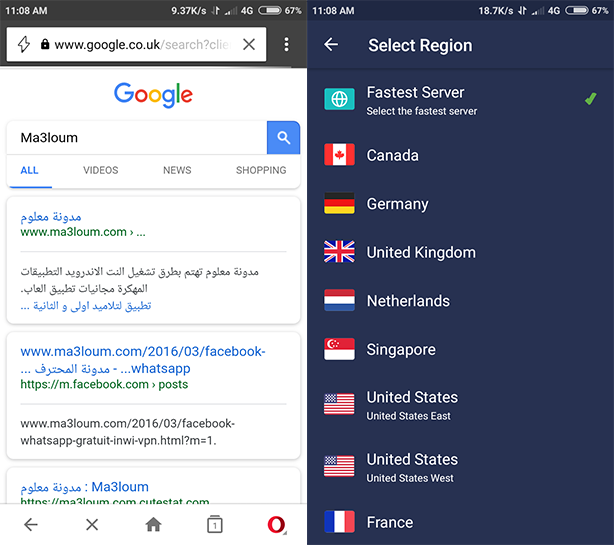Tap the green checkmark beside Fastest Server

(591, 99)
